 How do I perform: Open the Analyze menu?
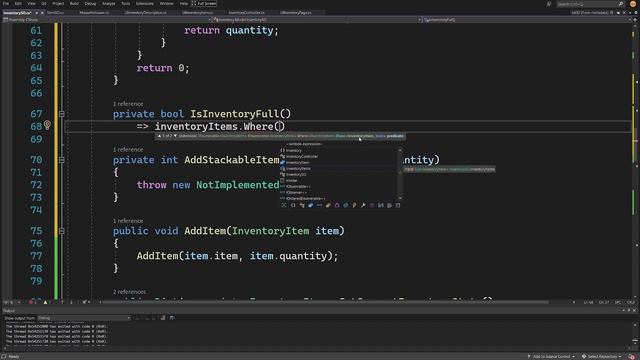(108, 3)
